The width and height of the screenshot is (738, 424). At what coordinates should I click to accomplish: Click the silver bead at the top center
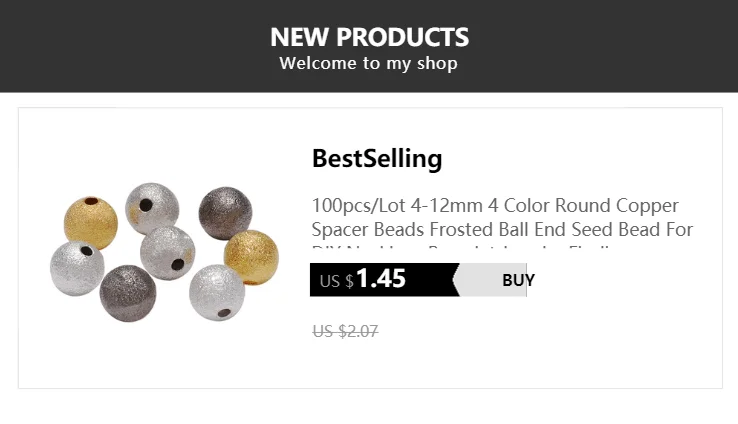tap(152, 208)
